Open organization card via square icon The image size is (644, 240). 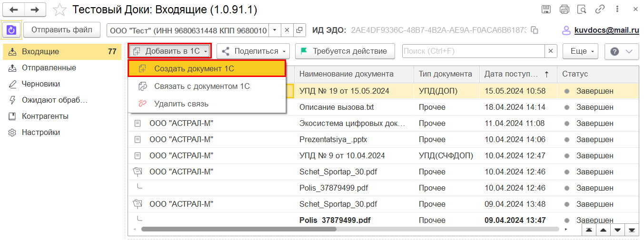pos(299,30)
